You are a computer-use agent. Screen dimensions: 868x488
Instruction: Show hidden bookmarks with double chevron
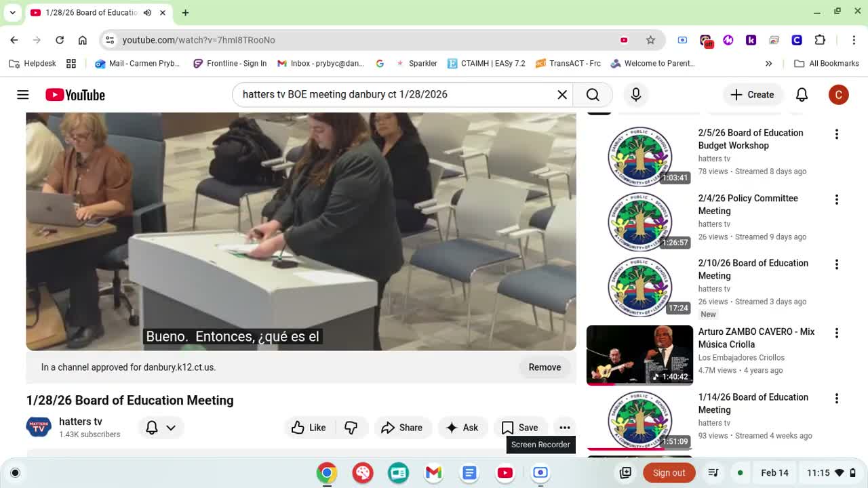point(768,63)
